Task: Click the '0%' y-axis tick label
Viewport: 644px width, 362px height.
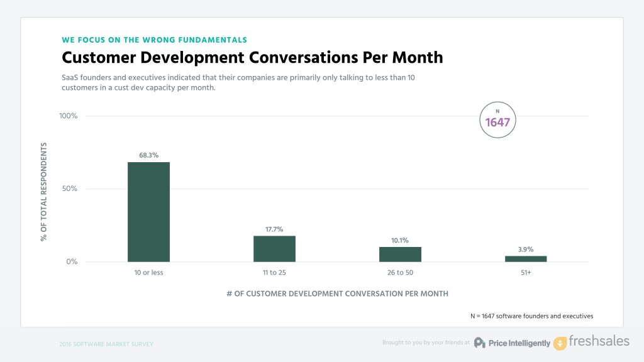Action: pyautogui.click(x=72, y=262)
